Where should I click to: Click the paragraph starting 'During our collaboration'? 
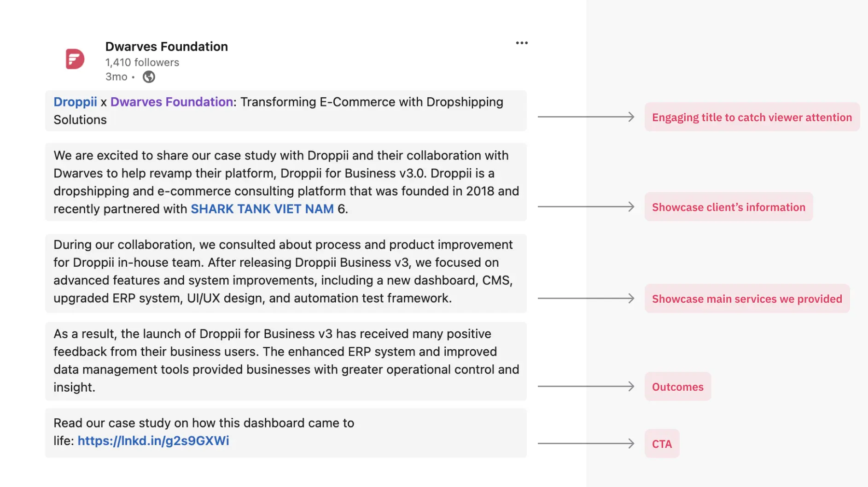click(x=285, y=272)
